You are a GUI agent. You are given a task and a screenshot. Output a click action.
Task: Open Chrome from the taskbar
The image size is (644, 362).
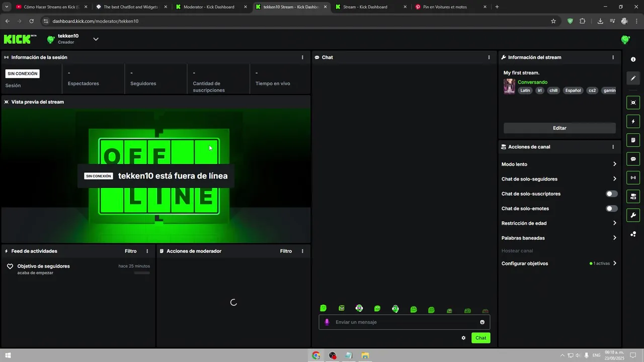316,355
